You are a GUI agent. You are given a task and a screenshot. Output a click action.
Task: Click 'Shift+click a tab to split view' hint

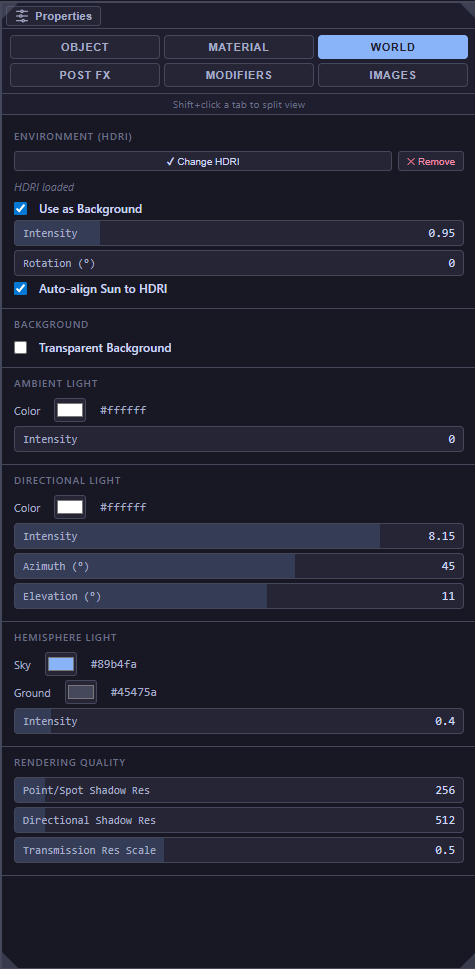point(238,105)
